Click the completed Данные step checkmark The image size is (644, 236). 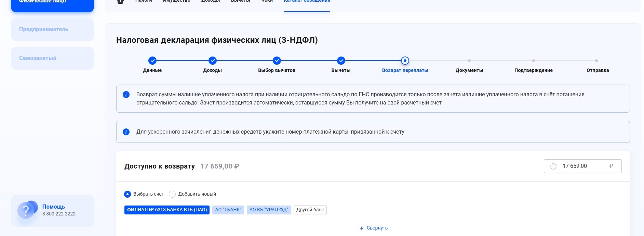pos(152,61)
